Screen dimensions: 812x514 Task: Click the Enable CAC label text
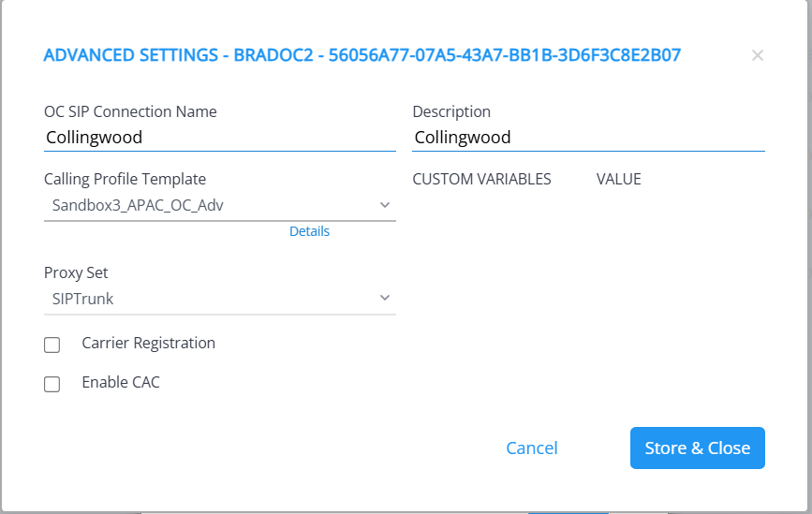121,382
